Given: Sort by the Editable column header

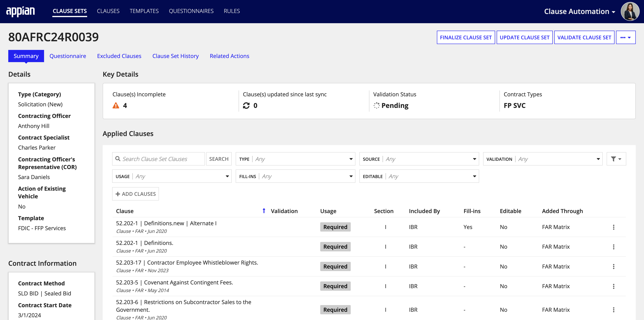Looking at the screenshot, I should [510, 211].
